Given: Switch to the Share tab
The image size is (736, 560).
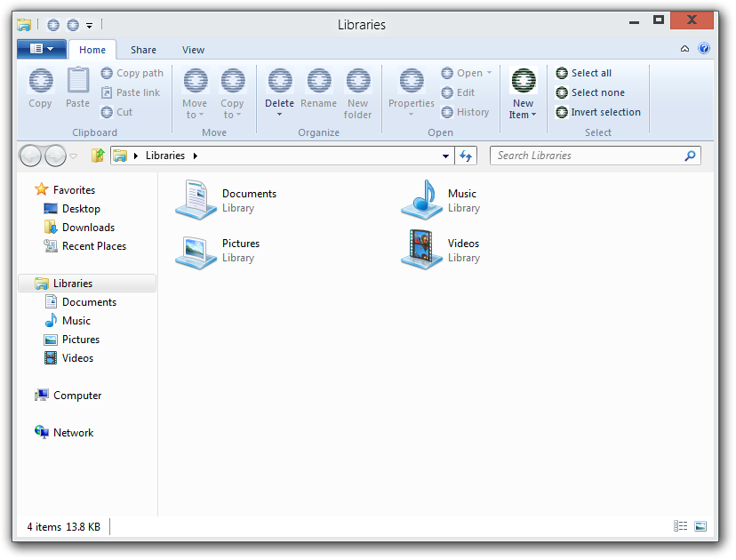Looking at the screenshot, I should (x=143, y=50).
